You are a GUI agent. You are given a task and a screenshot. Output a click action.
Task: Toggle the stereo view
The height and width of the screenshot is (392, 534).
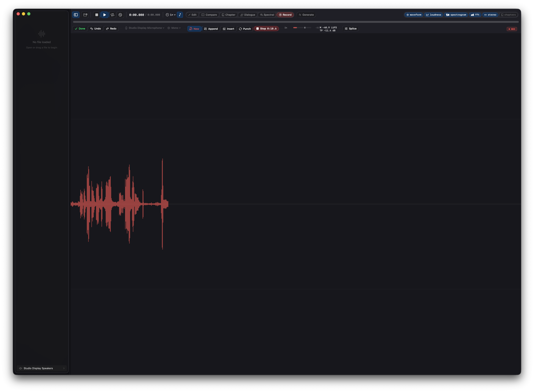(x=490, y=15)
